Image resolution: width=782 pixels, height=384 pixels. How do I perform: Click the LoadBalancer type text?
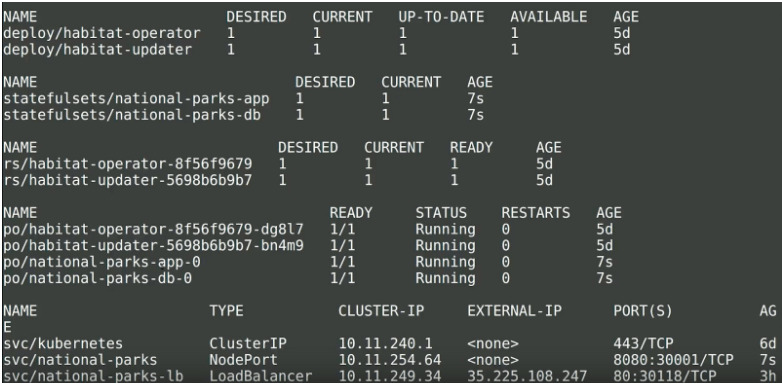tap(260, 376)
